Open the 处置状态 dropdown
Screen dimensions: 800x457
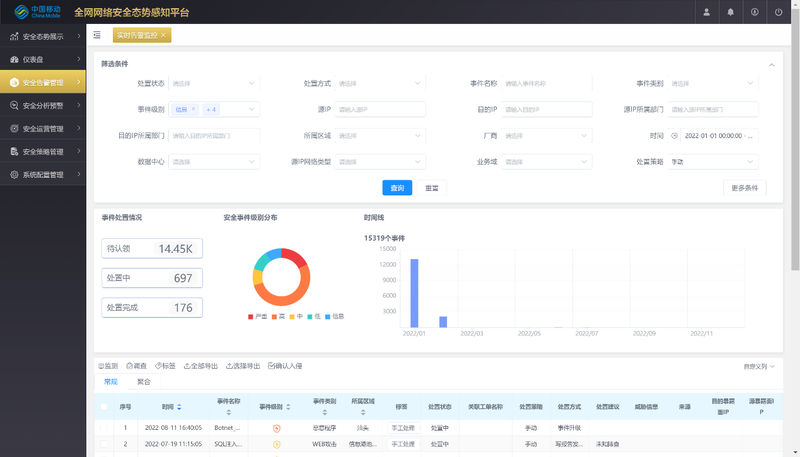214,83
